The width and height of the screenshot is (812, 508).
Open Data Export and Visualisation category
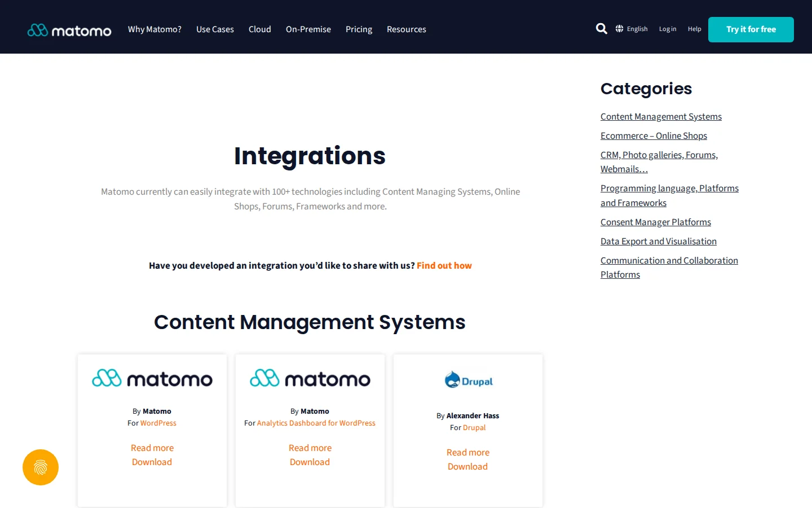[x=659, y=241]
